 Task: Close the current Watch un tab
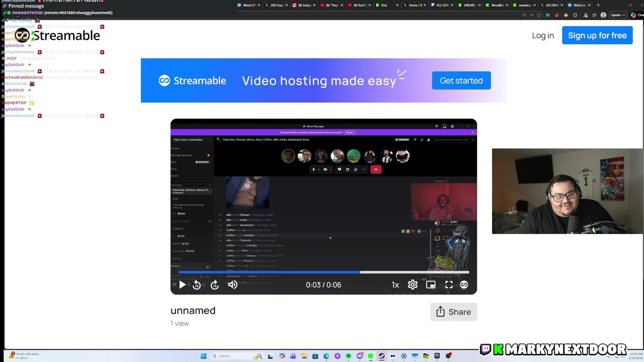[x=589, y=5]
